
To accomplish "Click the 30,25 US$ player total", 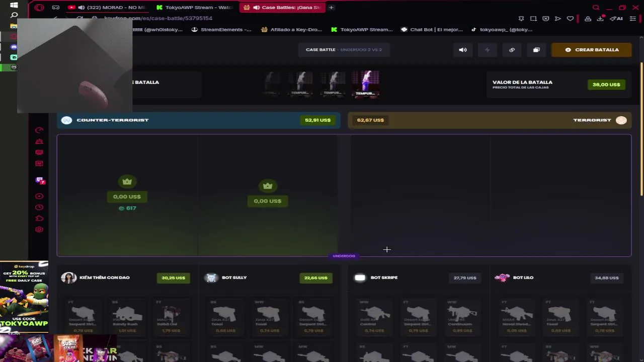I will [173, 278].
